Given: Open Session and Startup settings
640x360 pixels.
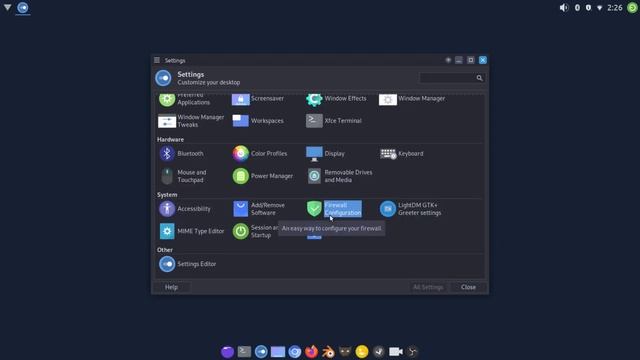Looking at the screenshot, I should point(255,231).
